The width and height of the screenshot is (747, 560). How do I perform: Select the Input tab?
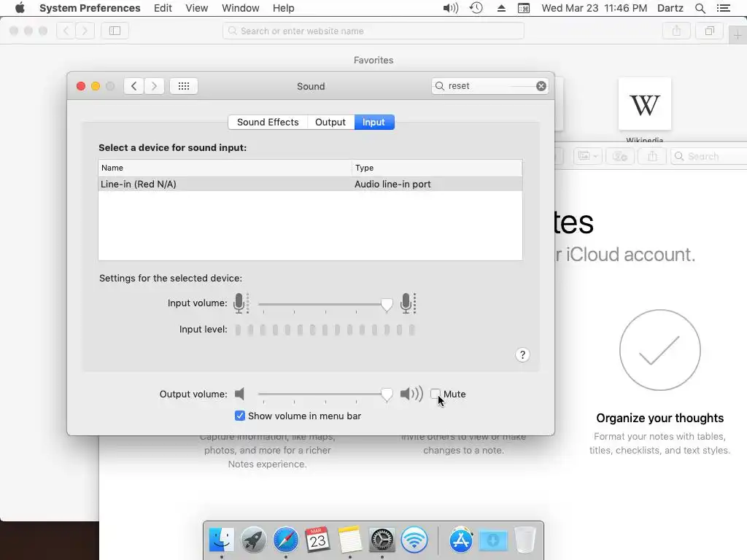(374, 122)
